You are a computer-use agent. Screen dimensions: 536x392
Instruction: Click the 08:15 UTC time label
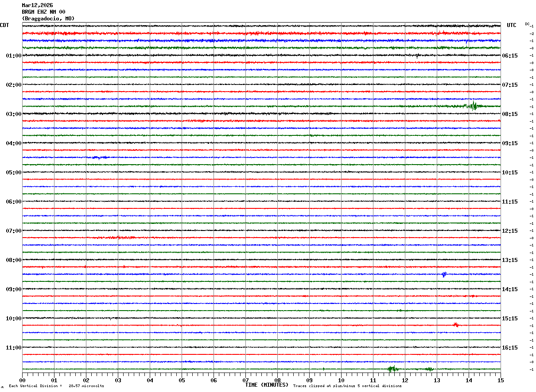pyautogui.click(x=510, y=114)
